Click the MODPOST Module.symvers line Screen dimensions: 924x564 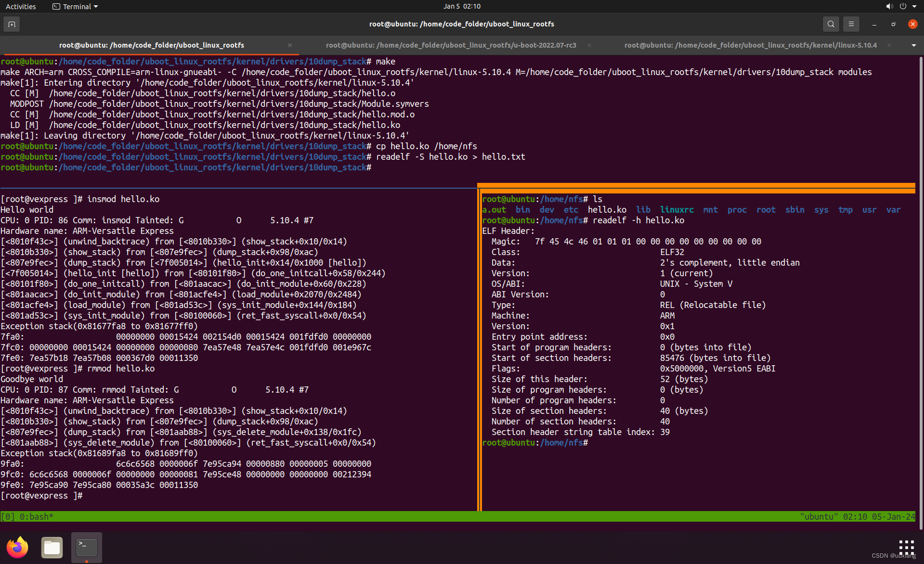(x=220, y=104)
